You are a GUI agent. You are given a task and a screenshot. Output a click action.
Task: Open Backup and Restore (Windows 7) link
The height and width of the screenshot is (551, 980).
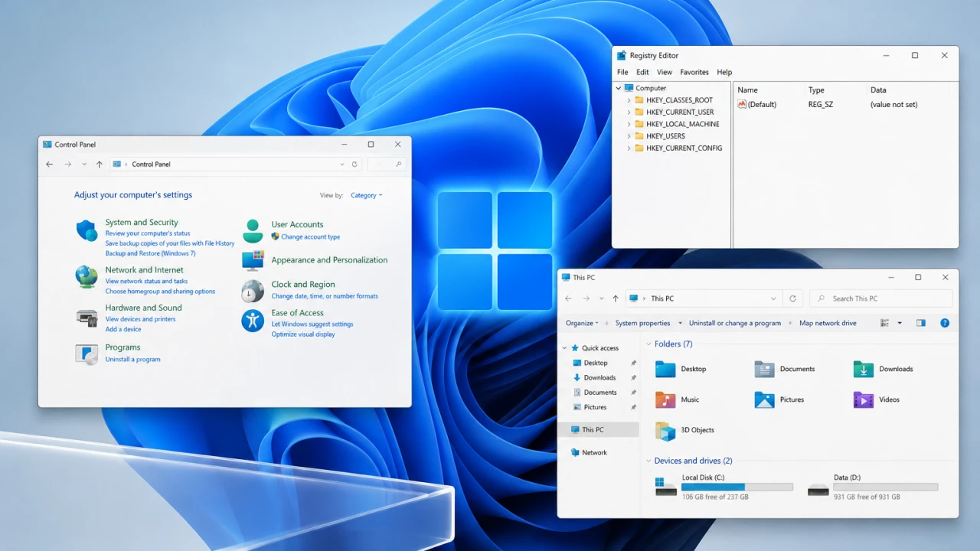click(x=150, y=253)
